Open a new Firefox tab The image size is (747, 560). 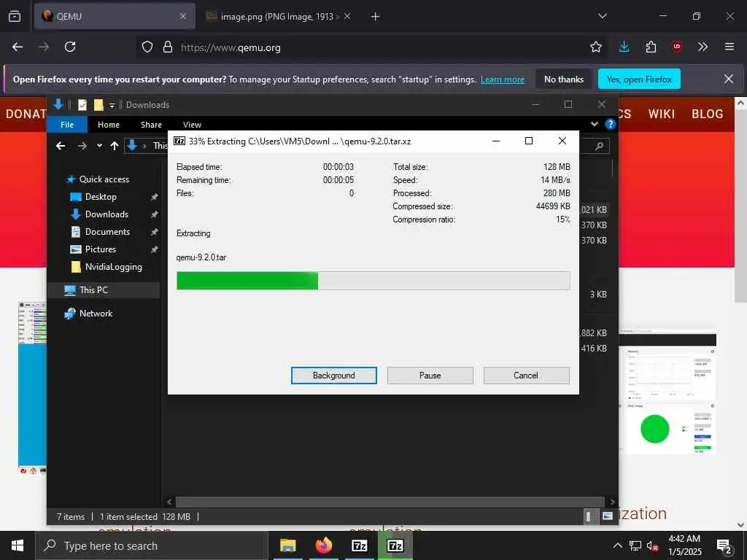376,17
